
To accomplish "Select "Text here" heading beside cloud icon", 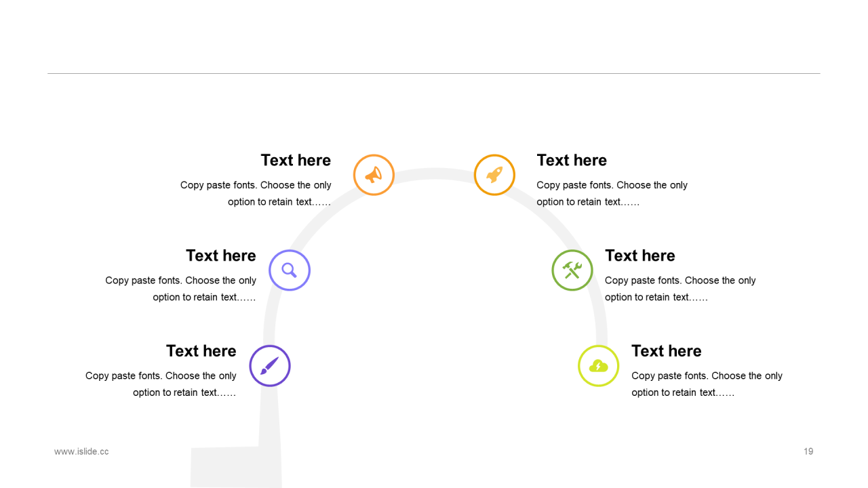I will [x=667, y=351].
